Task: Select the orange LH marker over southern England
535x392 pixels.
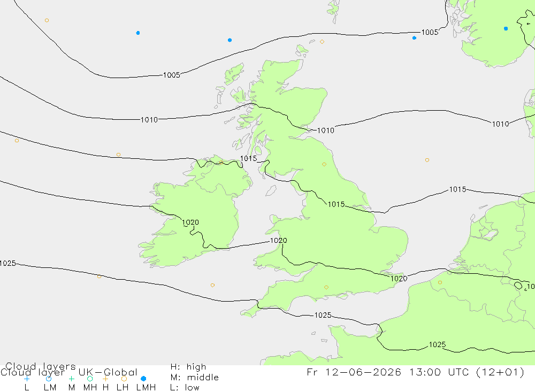Action: (x=326, y=287)
